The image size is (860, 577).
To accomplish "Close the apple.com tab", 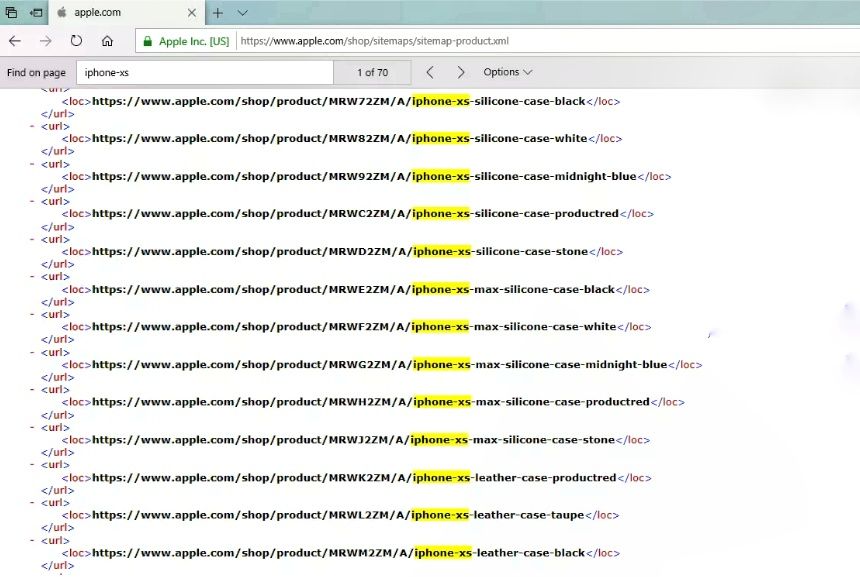I will click(191, 13).
